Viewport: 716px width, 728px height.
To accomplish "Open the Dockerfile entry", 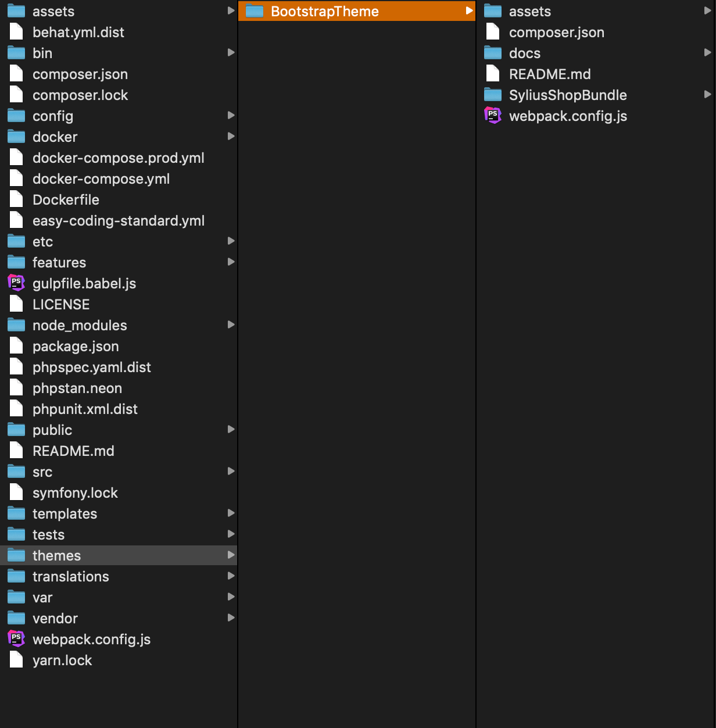I will [x=66, y=199].
